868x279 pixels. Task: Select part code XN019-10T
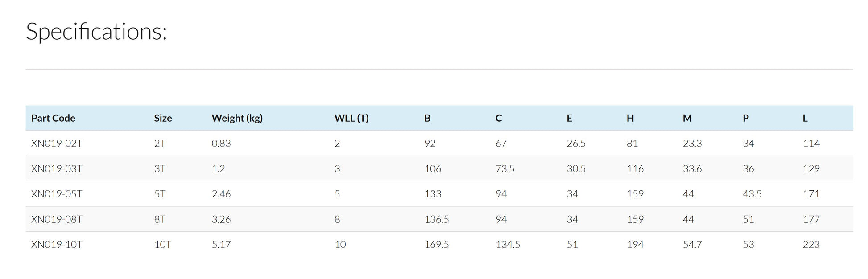pos(57,245)
